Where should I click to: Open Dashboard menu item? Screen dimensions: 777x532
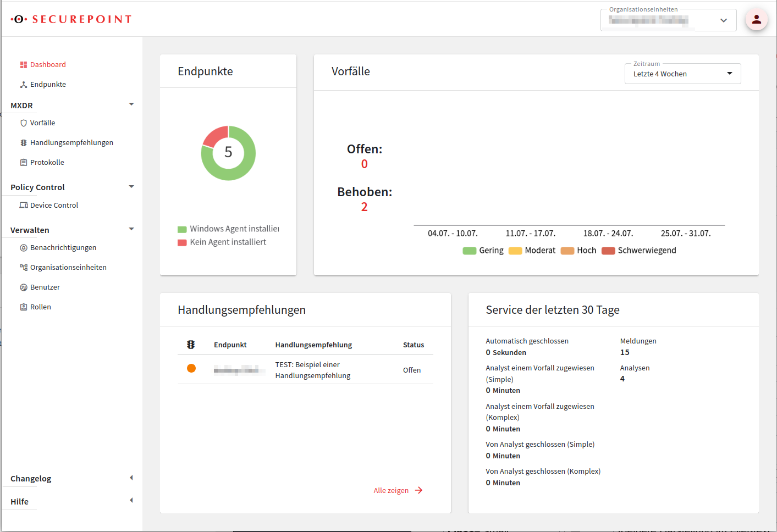(48, 65)
